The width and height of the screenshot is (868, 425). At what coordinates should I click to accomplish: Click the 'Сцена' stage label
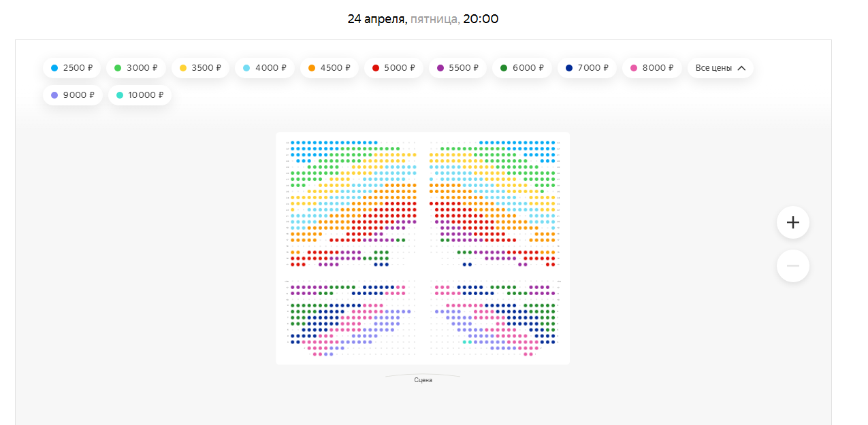pyautogui.click(x=423, y=380)
